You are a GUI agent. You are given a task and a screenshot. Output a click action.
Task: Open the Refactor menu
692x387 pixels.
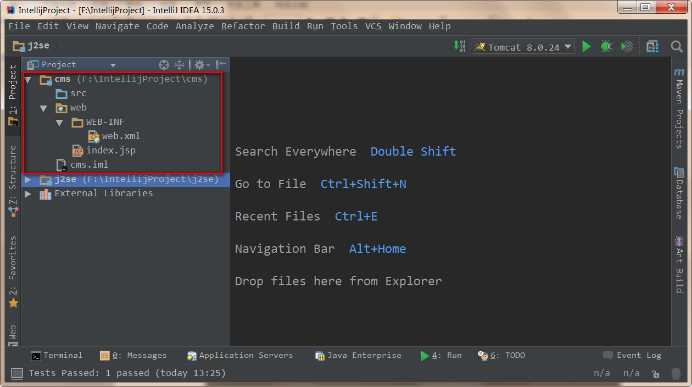coord(243,26)
